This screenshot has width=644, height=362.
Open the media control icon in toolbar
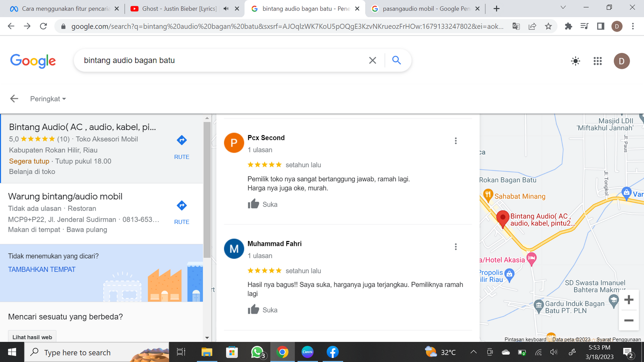tap(584, 26)
